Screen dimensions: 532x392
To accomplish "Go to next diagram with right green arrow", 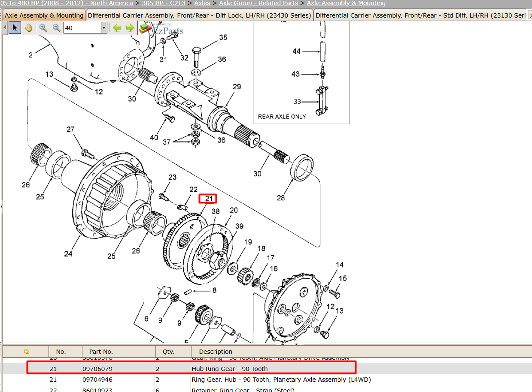I will click(x=130, y=28).
